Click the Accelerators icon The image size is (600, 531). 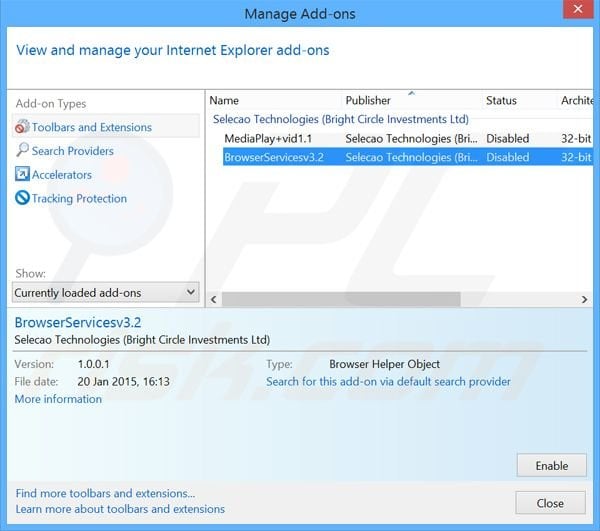tap(22, 174)
